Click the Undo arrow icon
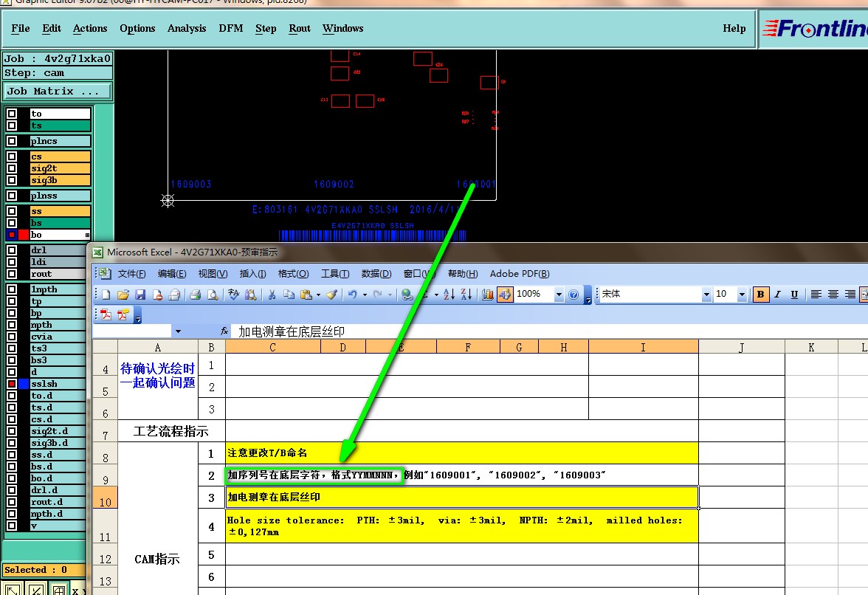This screenshot has width=868, height=595. coord(353,295)
